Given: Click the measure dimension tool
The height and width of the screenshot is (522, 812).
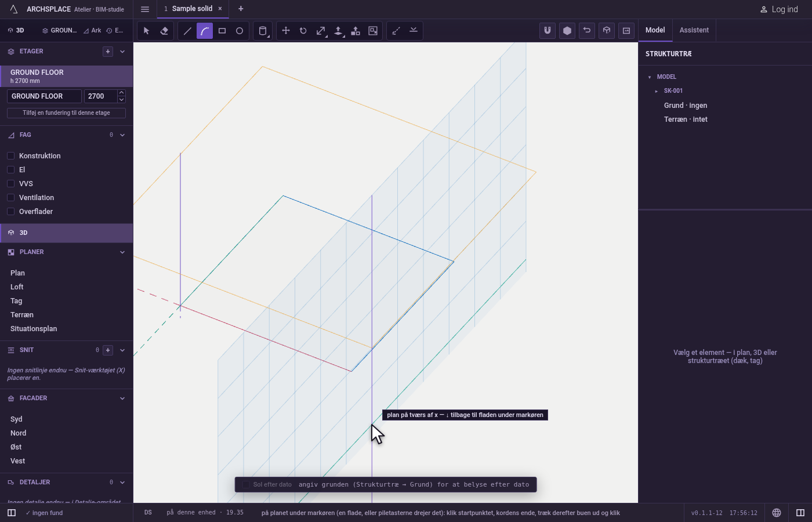Looking at the screenshot, I should tap(396, 31).
